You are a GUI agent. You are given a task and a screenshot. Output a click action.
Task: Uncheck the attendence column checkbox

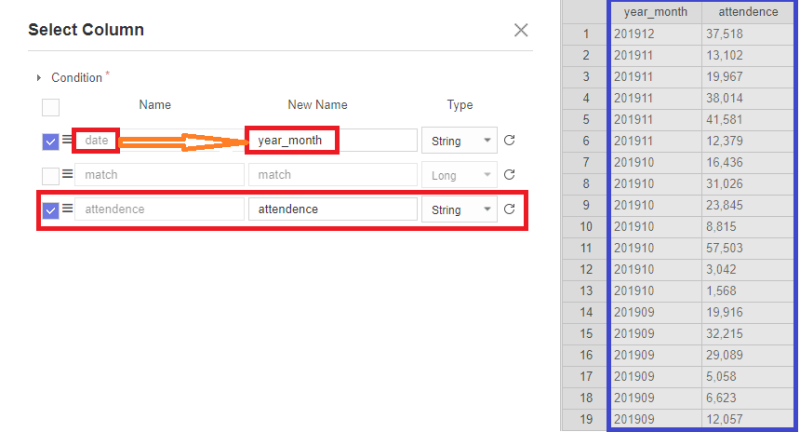(x=51, y=210)
